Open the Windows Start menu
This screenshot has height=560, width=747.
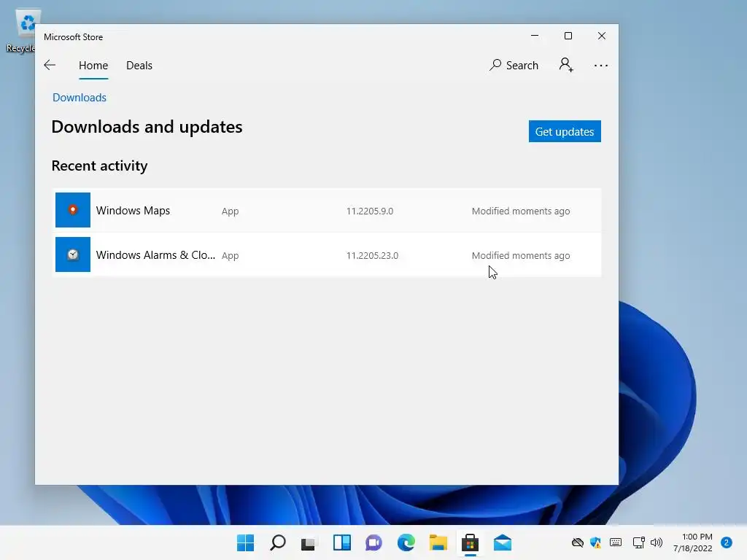(245, 542)
